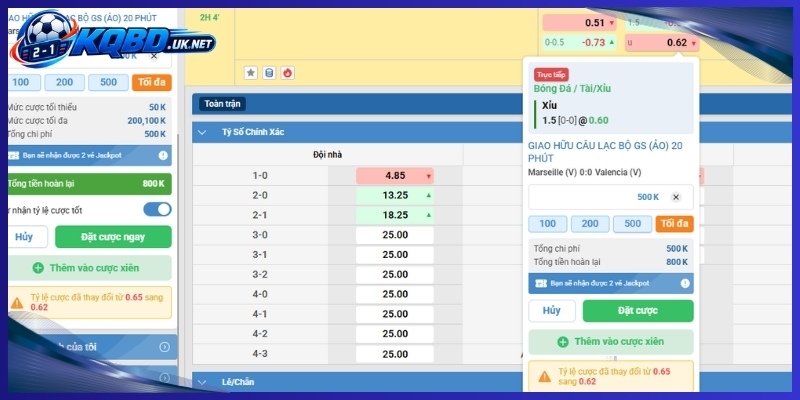800x400 pixels.
Task: Choose 500 quick stake in the sidebar slip
Action: pyautogui.click(x=108, y=82)
